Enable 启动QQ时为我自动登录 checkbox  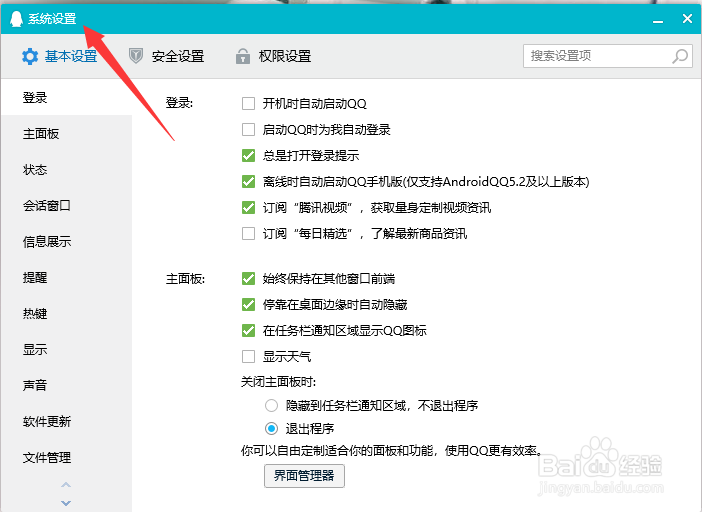(248, 130)
